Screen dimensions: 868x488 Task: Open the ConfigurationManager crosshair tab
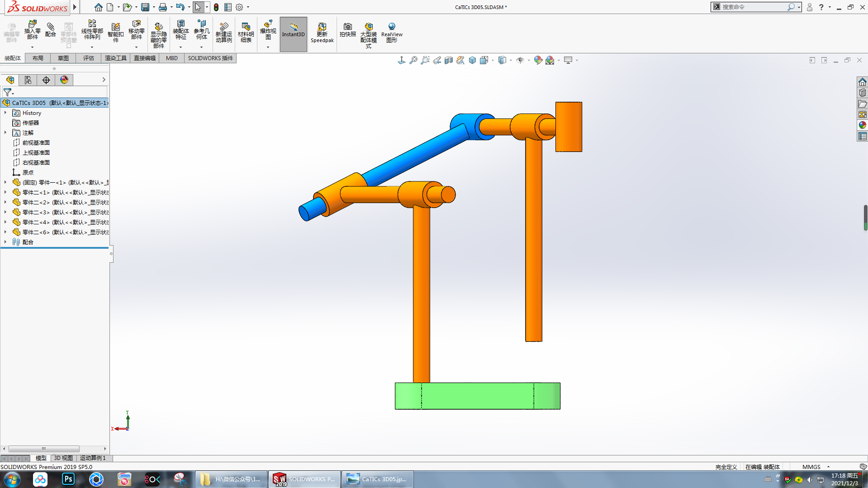[46, 80]
